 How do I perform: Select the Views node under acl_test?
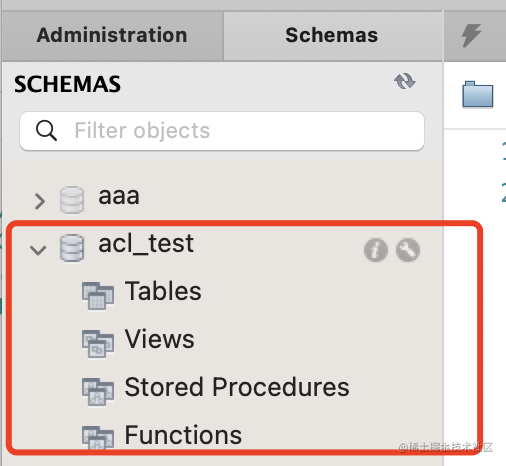click(x=160, y=339)
